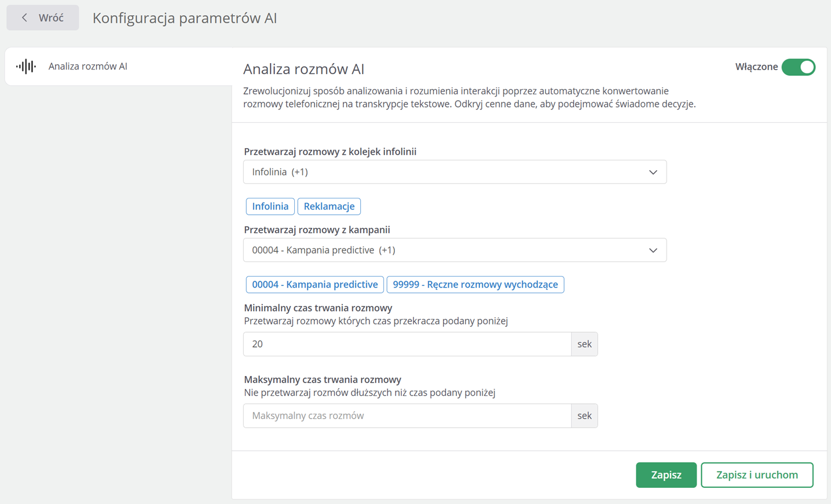Viewport: 831px width, 504px height.
Task: Click the Włączone label next to the switch
Action: pos(756,67)
